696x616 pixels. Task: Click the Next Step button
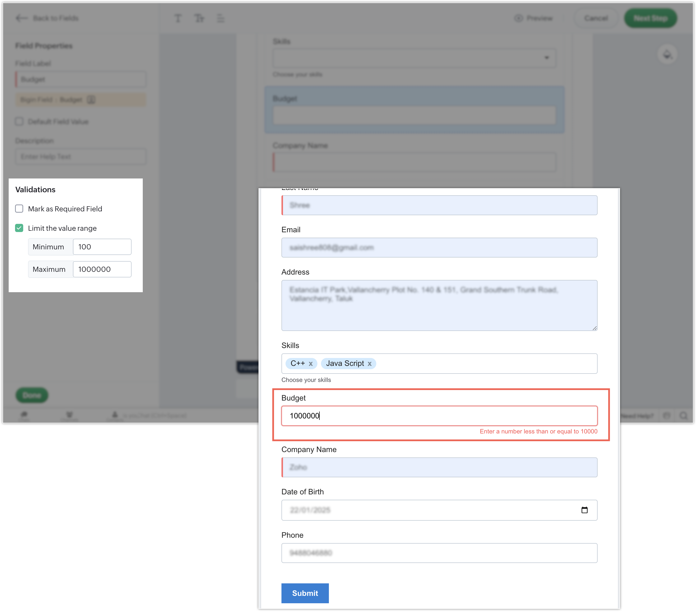click(650, 18)
